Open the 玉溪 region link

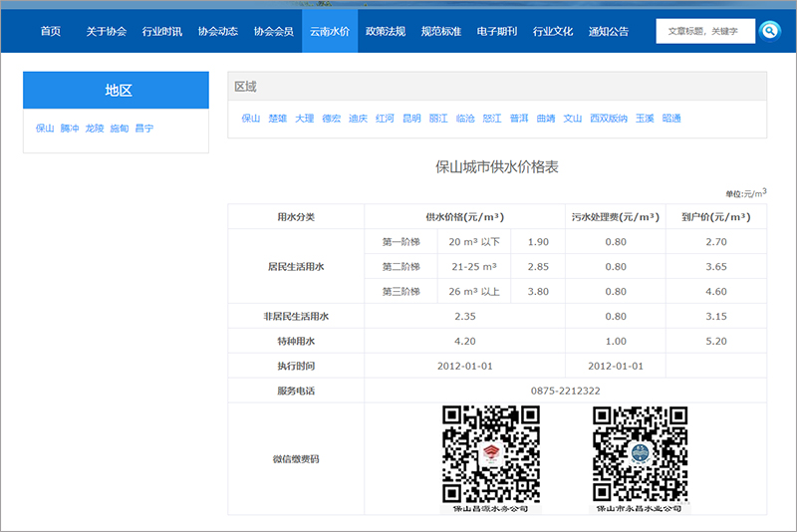(x=645, y=119)
